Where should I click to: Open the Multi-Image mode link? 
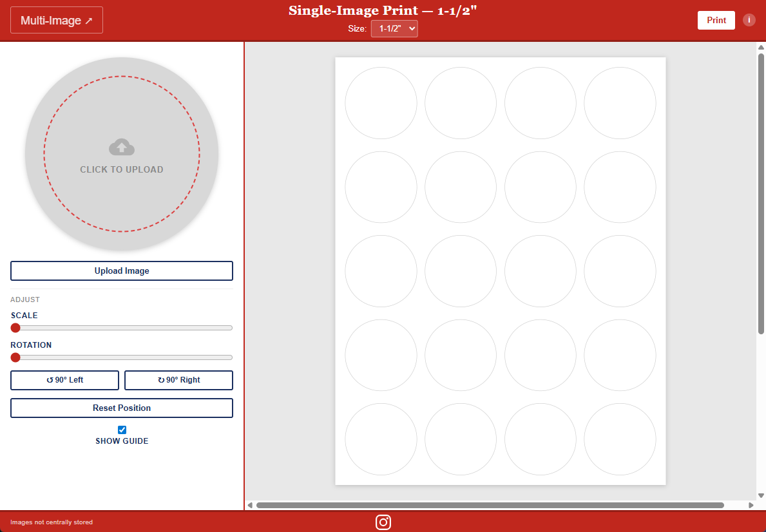point(57,20)
